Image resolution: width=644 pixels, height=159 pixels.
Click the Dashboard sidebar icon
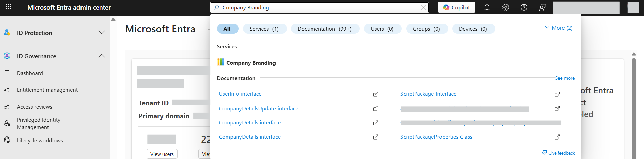click(7, 73)
